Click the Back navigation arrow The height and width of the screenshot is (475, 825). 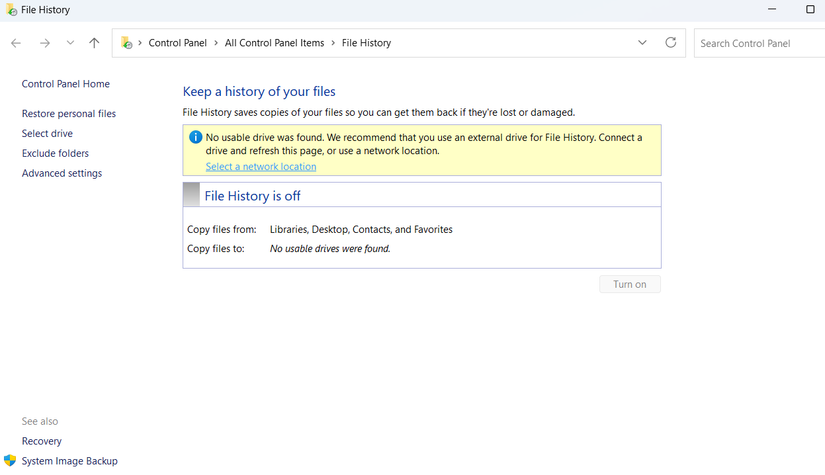[x=16, y=43]
